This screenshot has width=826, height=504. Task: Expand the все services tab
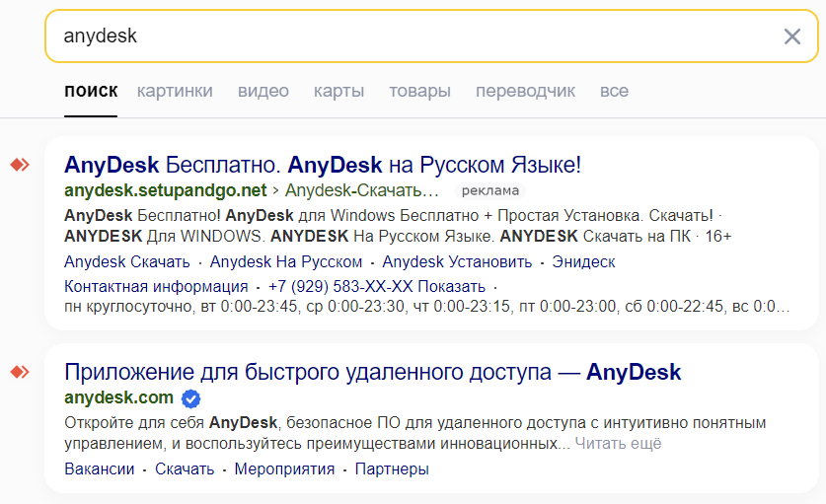pos(614,91)
